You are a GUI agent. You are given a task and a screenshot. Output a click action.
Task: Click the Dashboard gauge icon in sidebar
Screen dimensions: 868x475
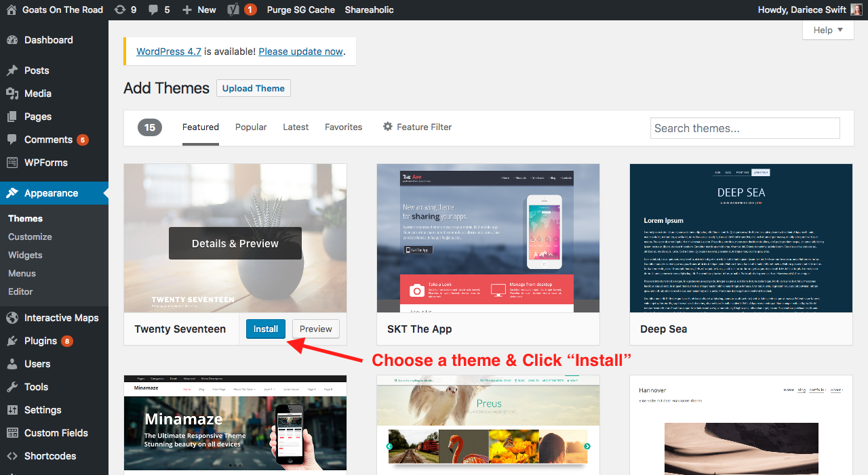pos(12,40)
